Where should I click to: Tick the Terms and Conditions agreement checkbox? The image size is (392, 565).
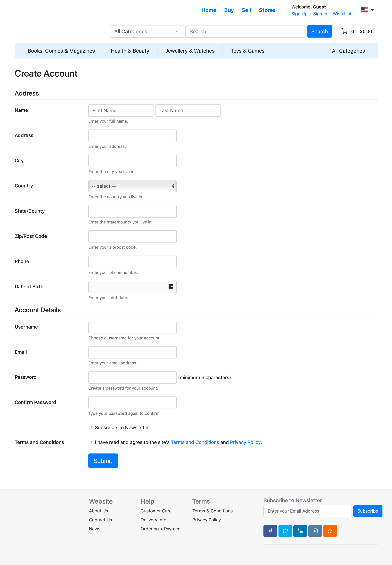tap(90, 442)
